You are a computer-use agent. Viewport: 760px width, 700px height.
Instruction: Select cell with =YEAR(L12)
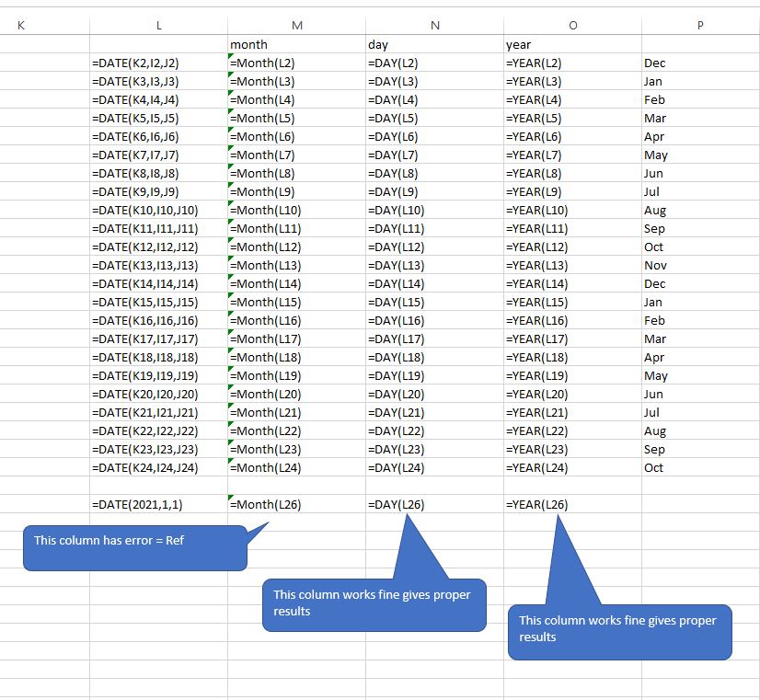[x=573, y=247]
